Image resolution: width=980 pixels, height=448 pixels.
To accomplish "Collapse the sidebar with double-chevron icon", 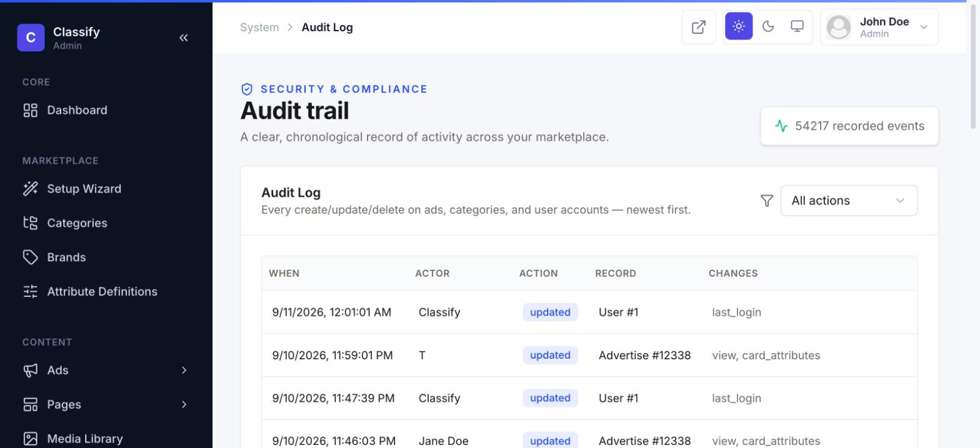I will click(x=183, y=37).
